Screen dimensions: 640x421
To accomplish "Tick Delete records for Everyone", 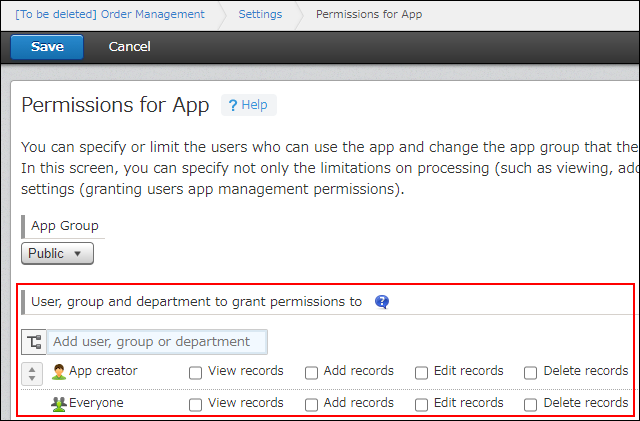I will pyautogui.click(x=531, y=404).
